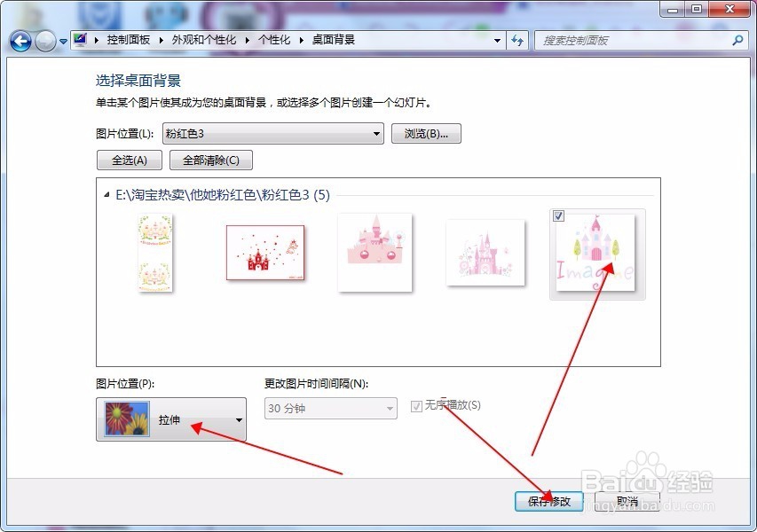
Task: Select the tall narrow green floral wallpaper thumbnail
Action: click(155, 254)
